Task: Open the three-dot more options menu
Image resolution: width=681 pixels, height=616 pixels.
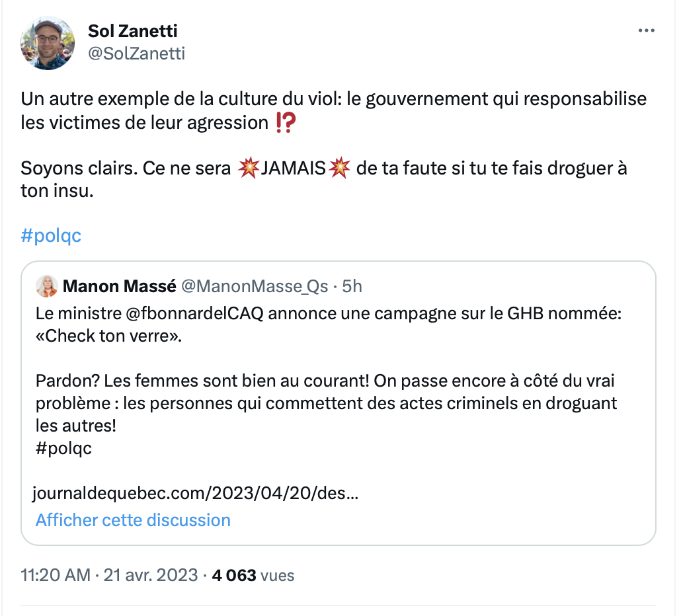Action: click(646, 30)
